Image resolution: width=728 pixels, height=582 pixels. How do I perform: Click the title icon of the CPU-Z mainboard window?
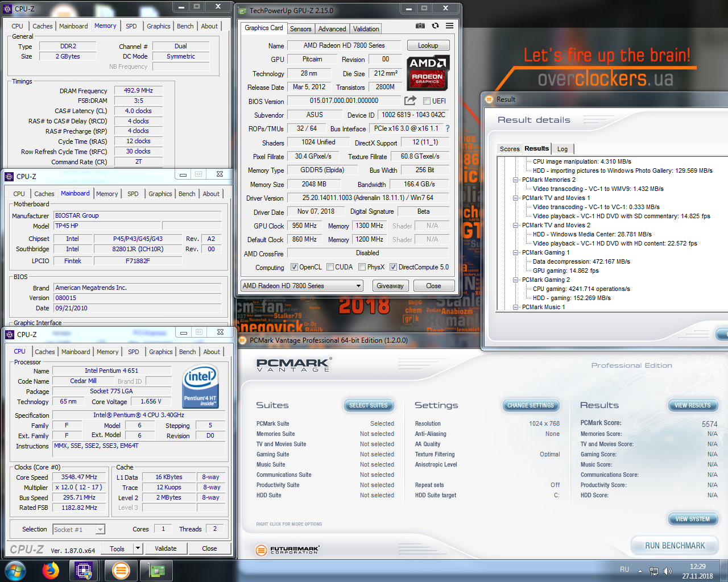pyautogui.click(x=9, y=176)
